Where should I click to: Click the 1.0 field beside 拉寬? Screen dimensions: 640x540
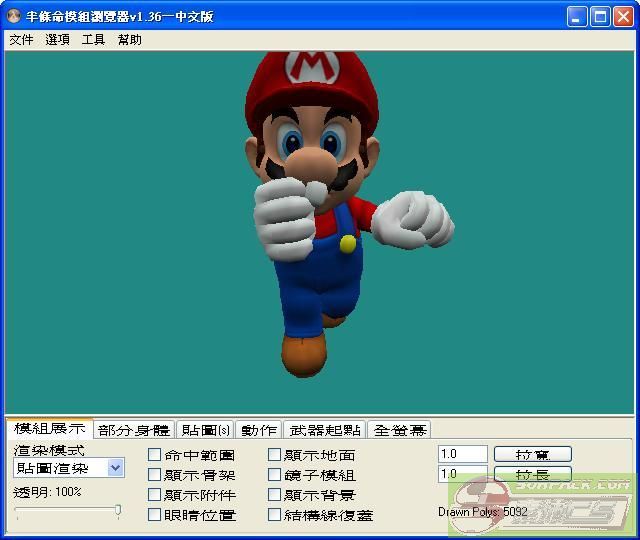tap(462, 454)
